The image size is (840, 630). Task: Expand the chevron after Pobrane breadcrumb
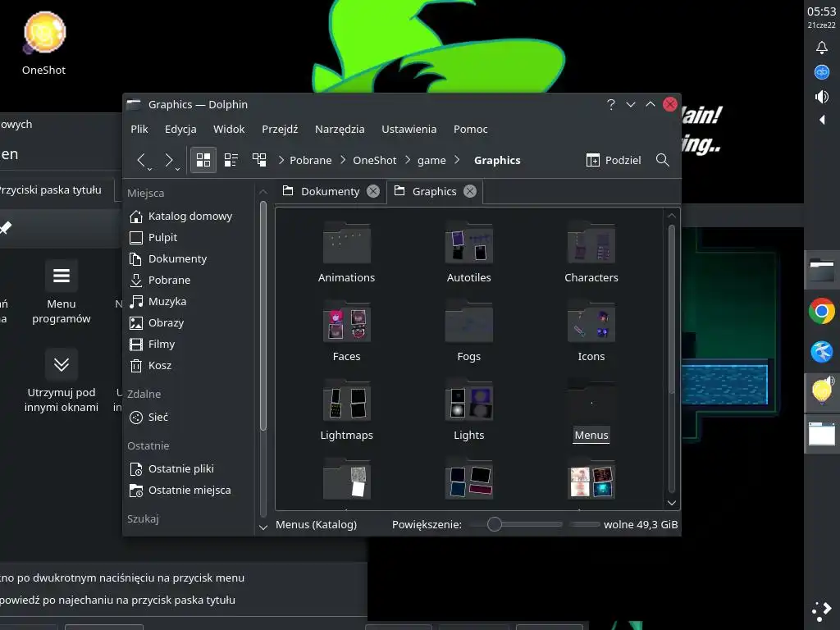343,160
